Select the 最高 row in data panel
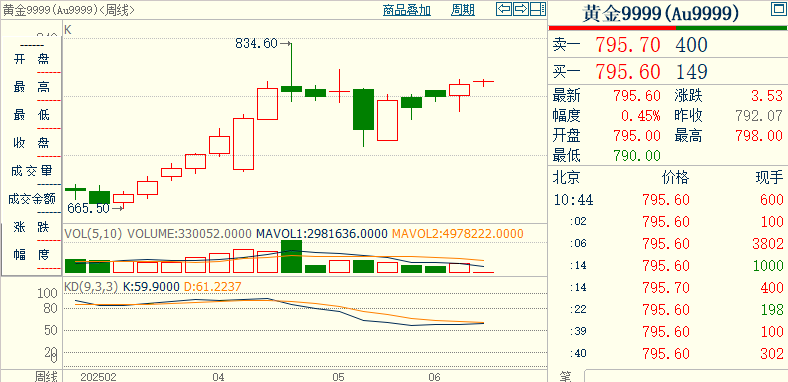Screen dimensions: 788x382 [x=32, y=87]
